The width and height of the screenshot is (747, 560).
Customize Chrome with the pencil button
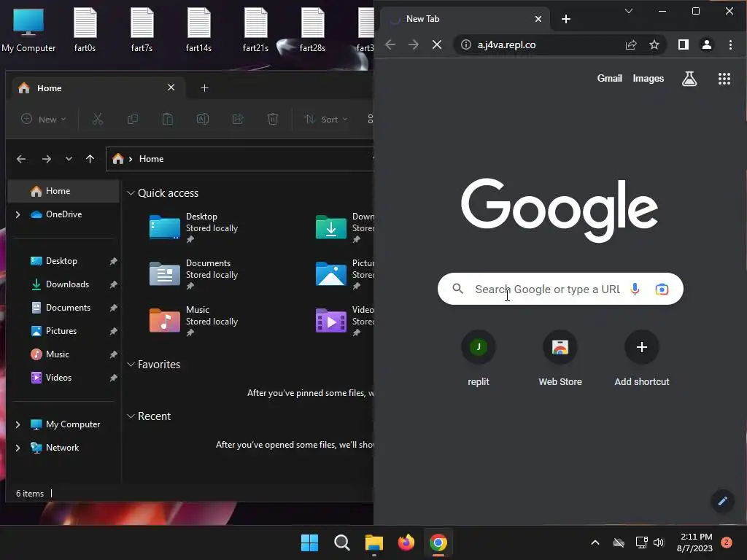tap(722, 501)
